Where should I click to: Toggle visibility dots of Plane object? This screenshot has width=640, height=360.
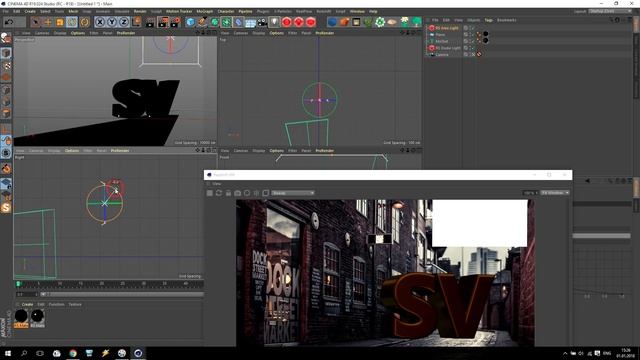pyautogui.click(x=471, y=35)
